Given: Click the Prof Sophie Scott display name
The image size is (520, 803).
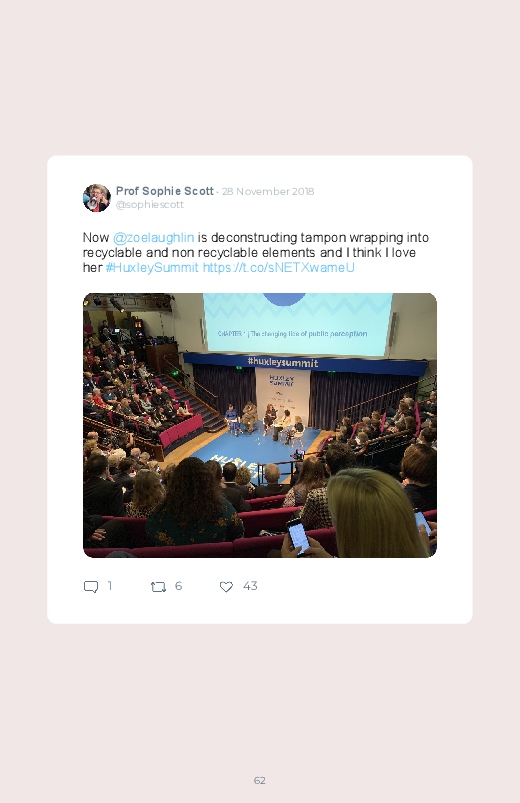Looking at the screenshot, I should (164, 191).
